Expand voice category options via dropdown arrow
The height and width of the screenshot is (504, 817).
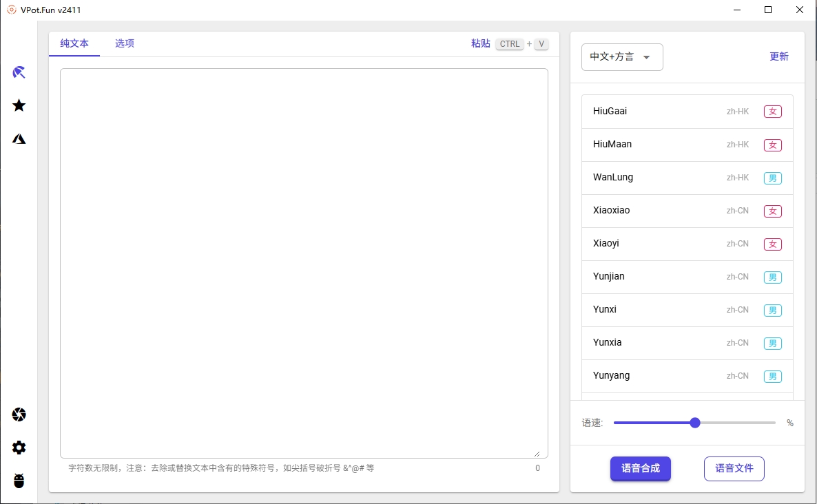(646, 58)
